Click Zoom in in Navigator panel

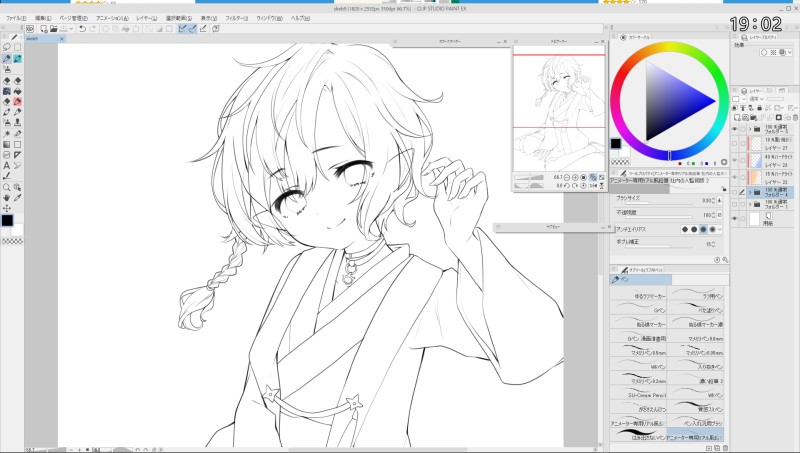[575, 177]
